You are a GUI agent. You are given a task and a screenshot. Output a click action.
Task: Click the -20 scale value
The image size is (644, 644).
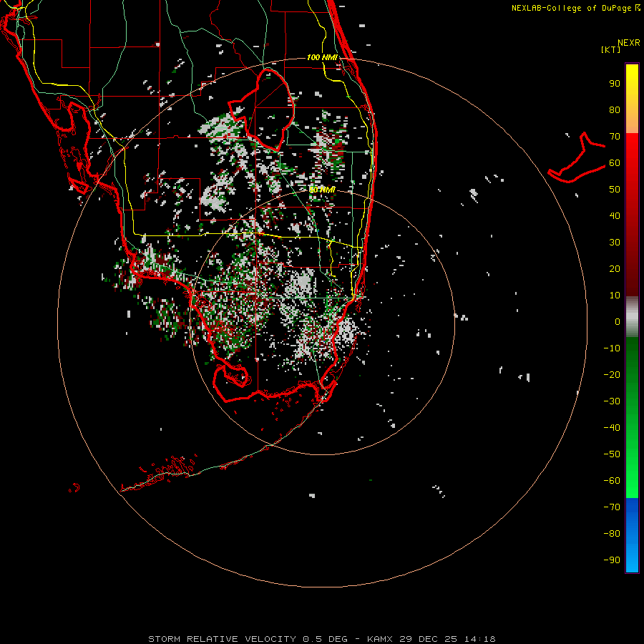(x=612, y=374)
